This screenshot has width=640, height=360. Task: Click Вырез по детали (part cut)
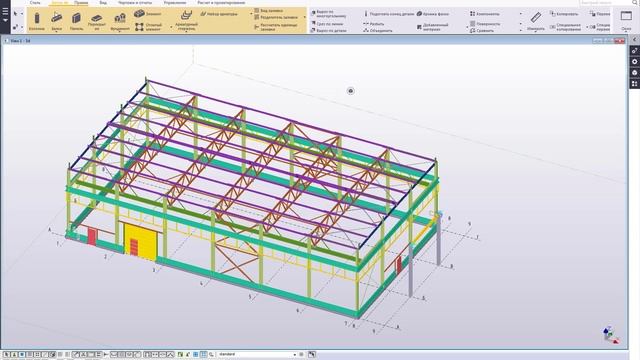pos(329,31)
